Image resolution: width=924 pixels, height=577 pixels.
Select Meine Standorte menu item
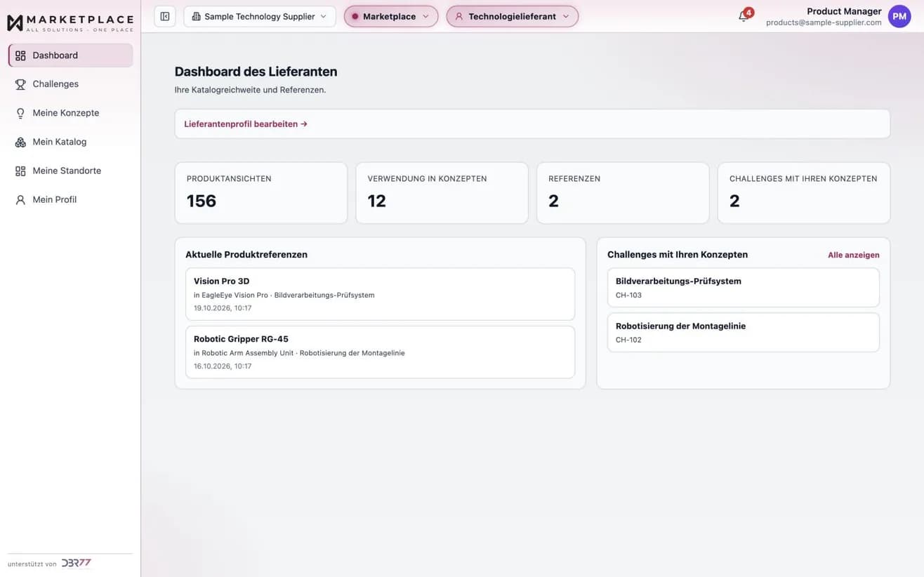(70, 171)
